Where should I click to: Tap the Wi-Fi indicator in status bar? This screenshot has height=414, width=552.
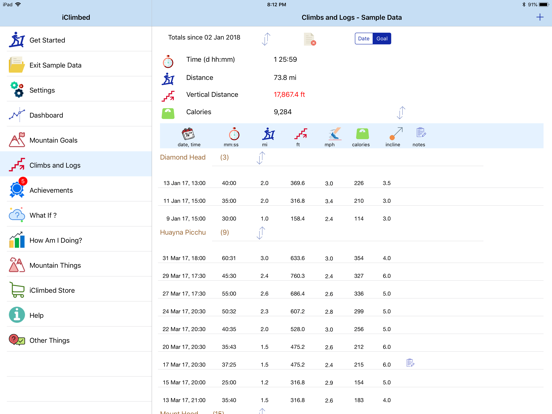click(18, 4)
